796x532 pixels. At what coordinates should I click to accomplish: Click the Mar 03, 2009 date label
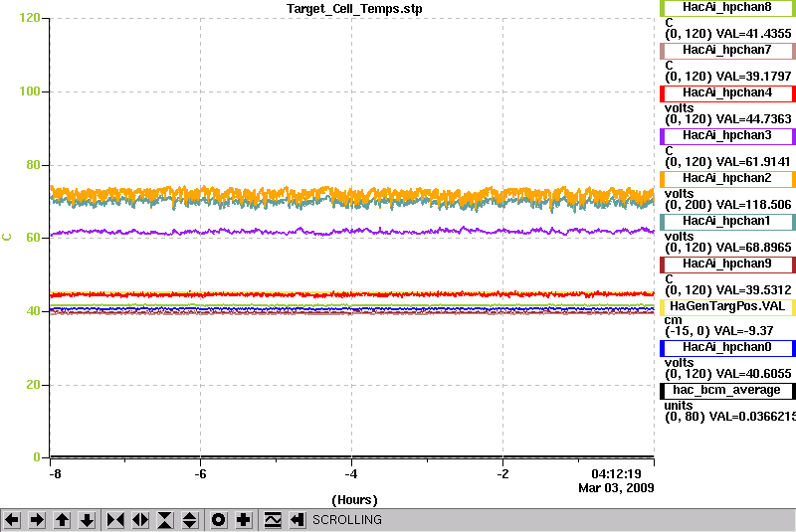(x=616, y=488)
